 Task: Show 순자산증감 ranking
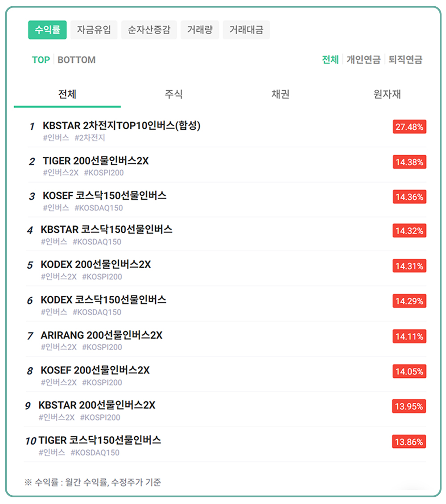(149, 30)
